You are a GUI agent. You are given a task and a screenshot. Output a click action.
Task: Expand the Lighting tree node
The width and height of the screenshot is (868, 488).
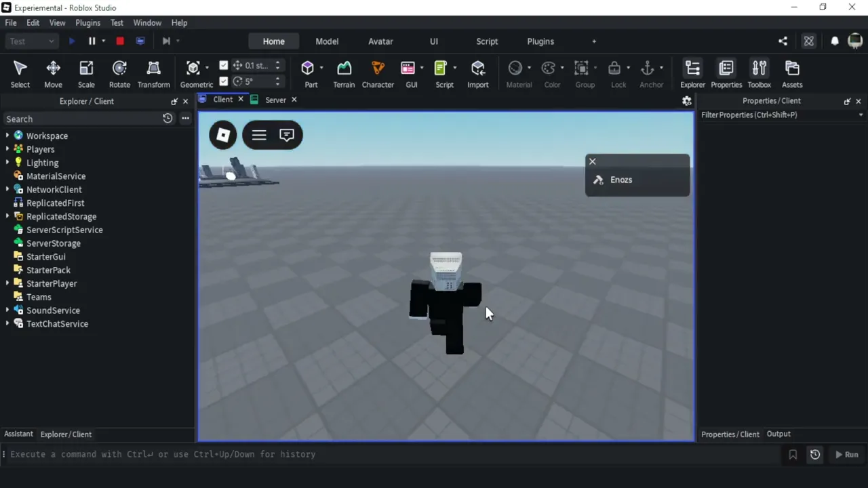(7, 163)
